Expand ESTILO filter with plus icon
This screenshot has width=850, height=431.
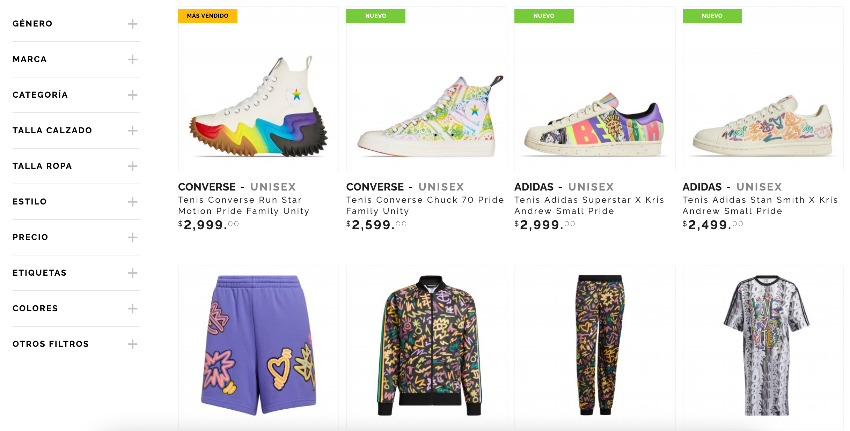pyautogui.click(x=132, y=202)
